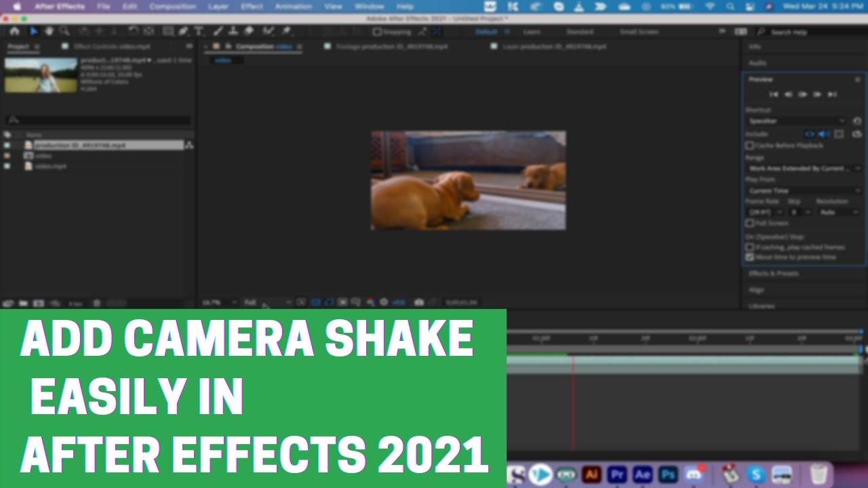Toggle include overlays in preview
This screenshot has width=868, height=488.
click(x=840, y=134)
